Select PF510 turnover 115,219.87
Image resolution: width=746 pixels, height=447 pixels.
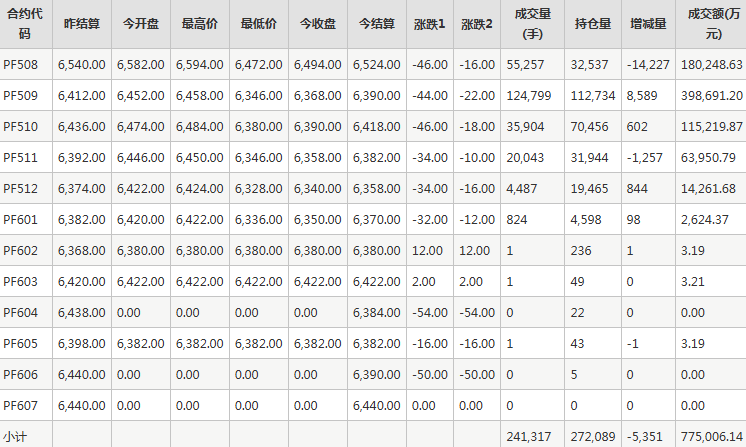click(712, 126)
